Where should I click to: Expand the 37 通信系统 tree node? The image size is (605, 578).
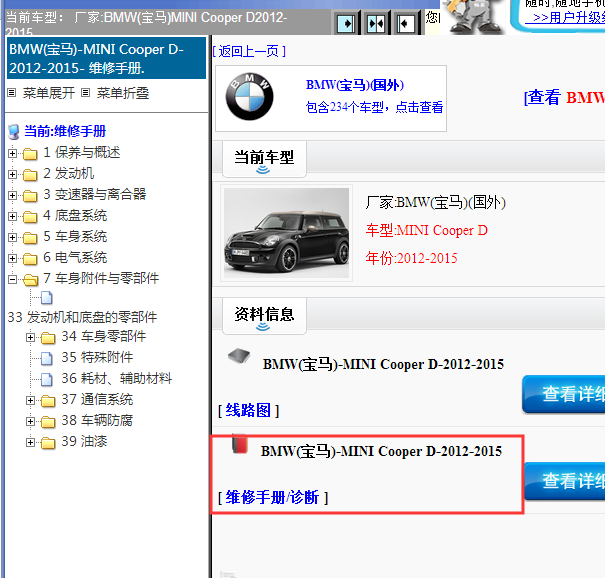click(30, 401)
